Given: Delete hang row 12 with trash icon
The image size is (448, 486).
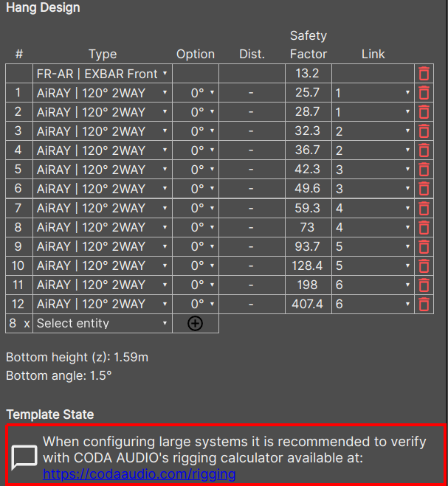Looking at the screenshot, I should [x=424, y=304].
